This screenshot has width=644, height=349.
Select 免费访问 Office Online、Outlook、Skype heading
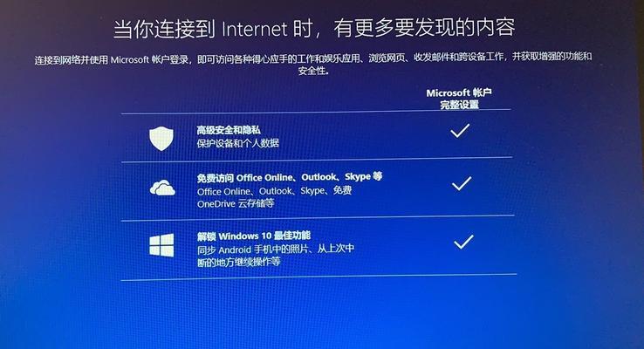point(290,177)
